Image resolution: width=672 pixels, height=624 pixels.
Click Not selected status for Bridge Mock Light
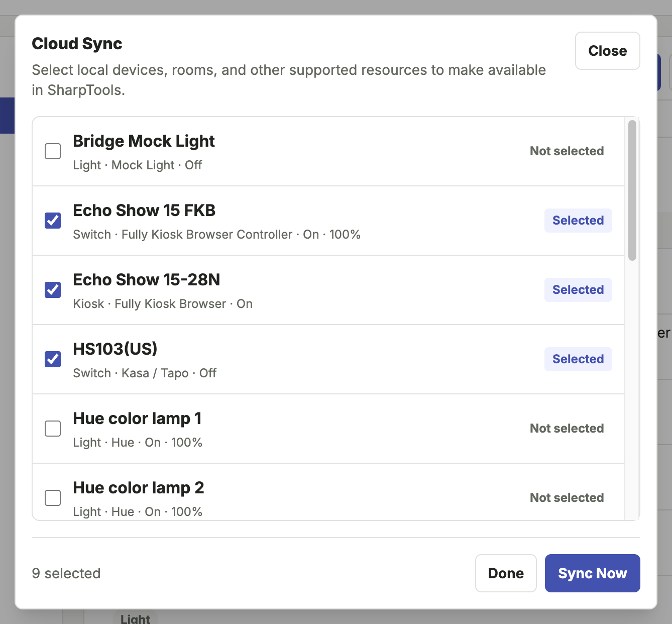tap(567, 151)
